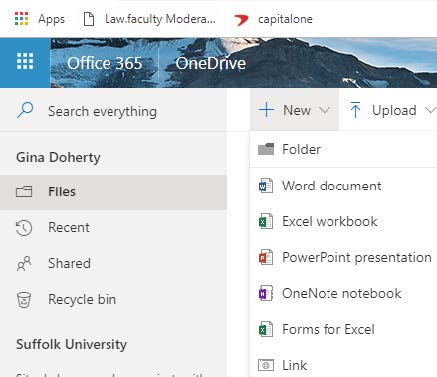Viewport: 437px width, 377px height.
Task: Choose Link from the New menu
Action: 343,363
